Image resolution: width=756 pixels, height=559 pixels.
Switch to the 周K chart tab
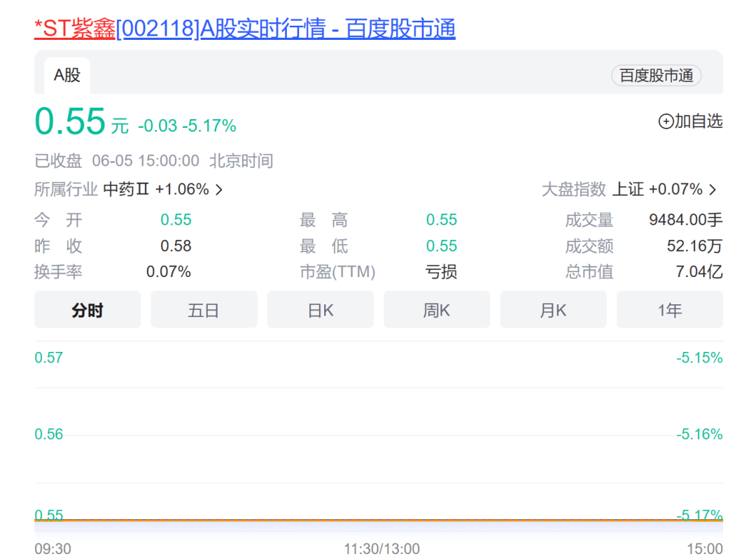pyautogui.click(x=437, y=310)
